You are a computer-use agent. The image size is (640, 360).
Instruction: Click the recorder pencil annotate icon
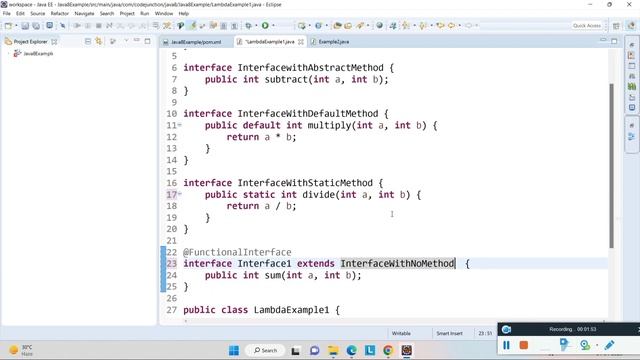pyautogui.click(x=609, y=345)
